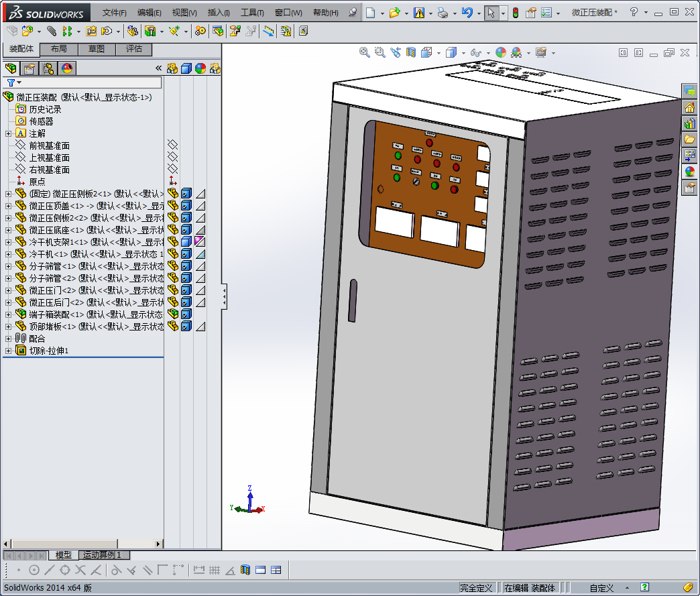Select the Zoom to Fit magnifier icon
The image size is (700, 596).
[365, 52]
